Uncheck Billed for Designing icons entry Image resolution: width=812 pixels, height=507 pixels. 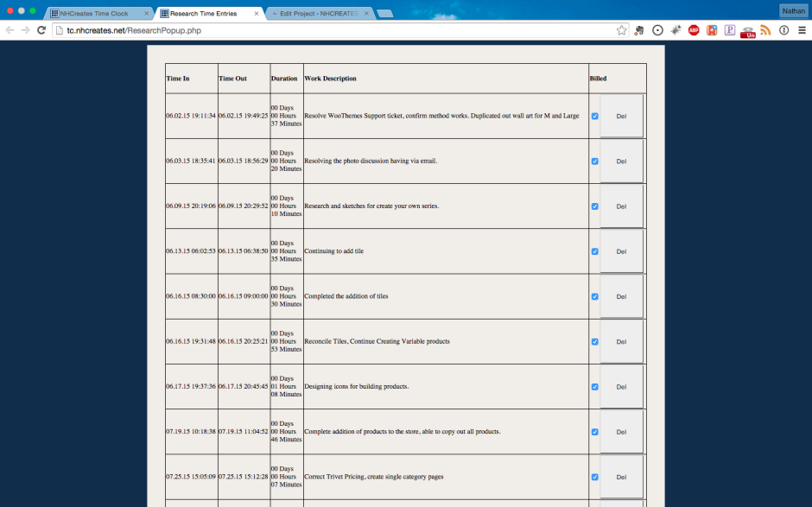[x=595, y=387]
